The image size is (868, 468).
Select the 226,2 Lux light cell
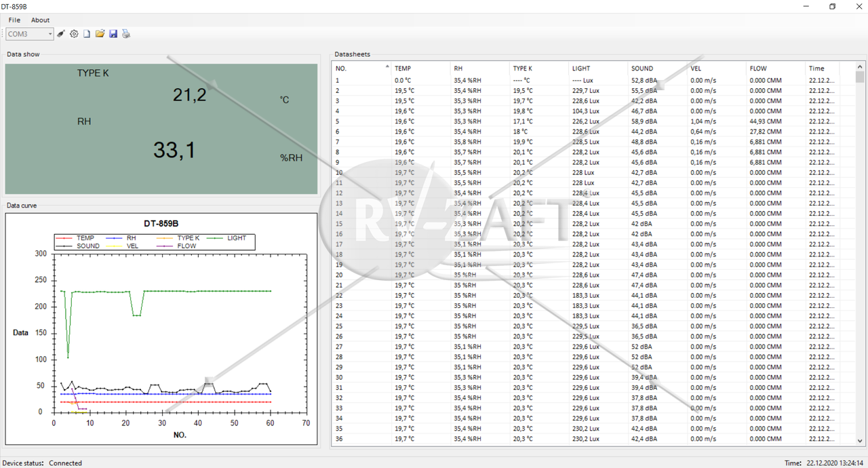(x=586, y=121)
